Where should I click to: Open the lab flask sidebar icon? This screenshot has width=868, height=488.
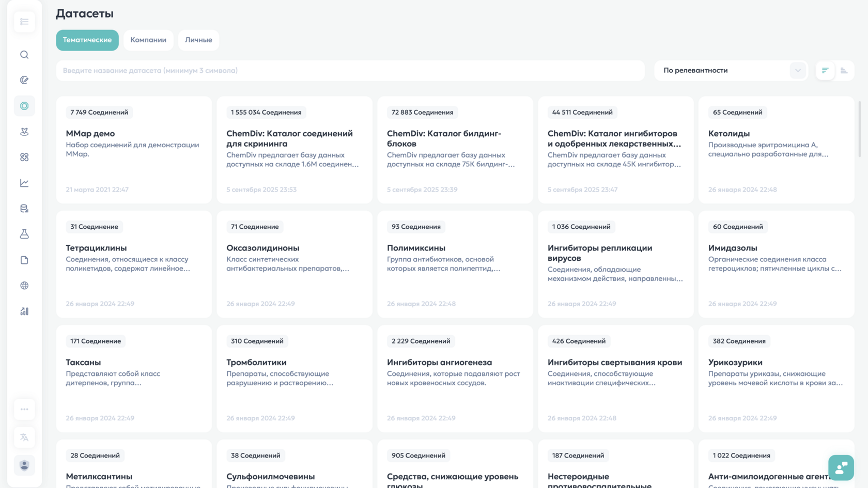[x=24, y=234]
